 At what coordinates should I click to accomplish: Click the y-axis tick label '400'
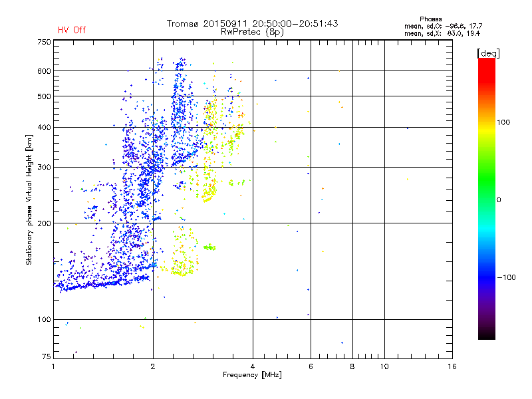44,128
